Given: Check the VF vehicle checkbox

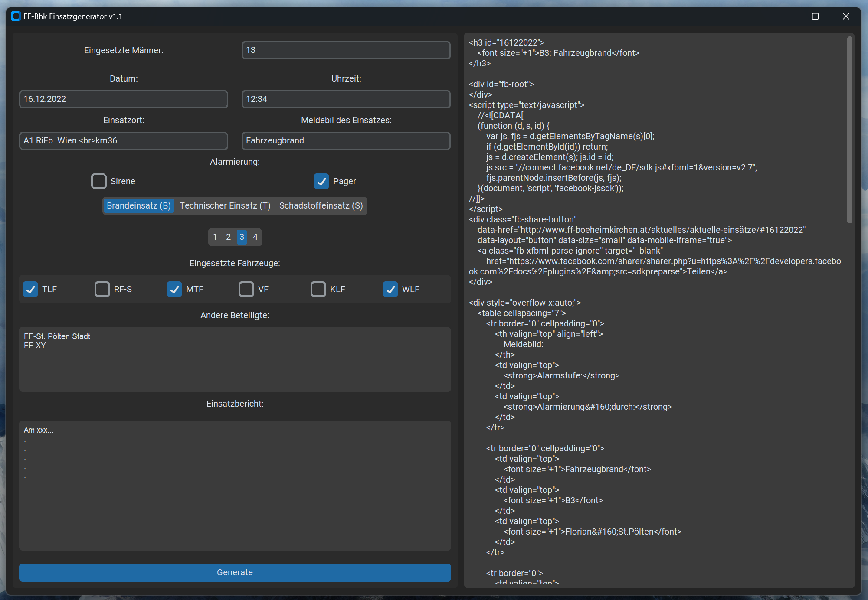Looking at the screenshot, I should 246,289.
